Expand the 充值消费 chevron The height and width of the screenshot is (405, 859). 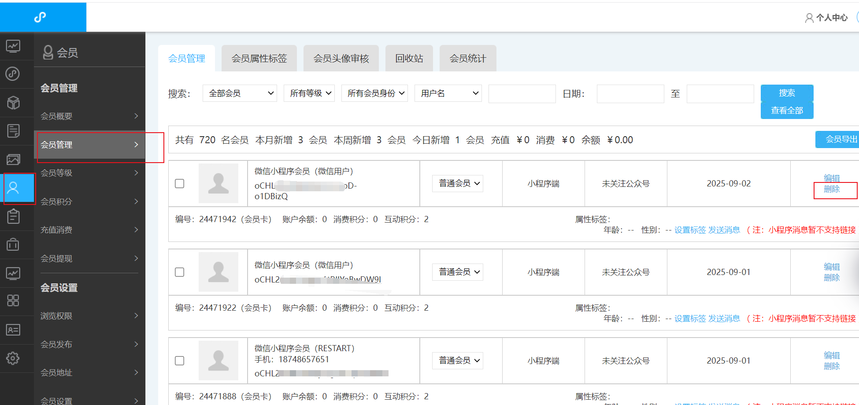(136, 230)
